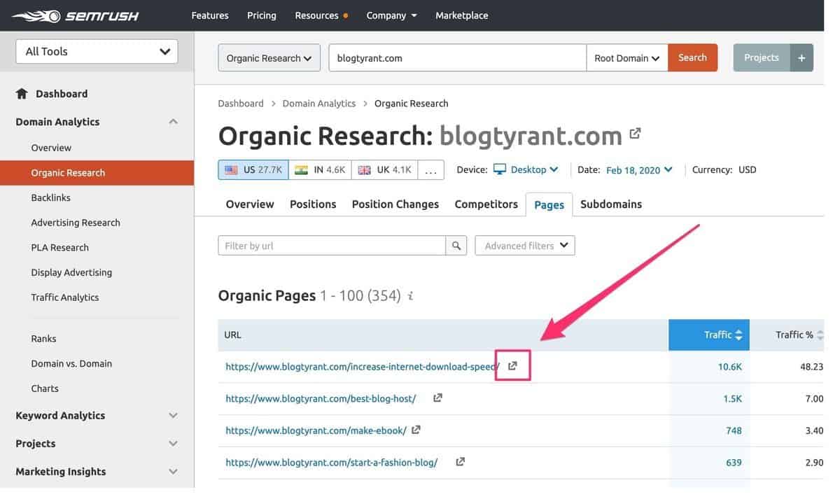Open the Organic Research tool dropdown
This screenshot has height=504, width=840.
(x=269, y=58)
